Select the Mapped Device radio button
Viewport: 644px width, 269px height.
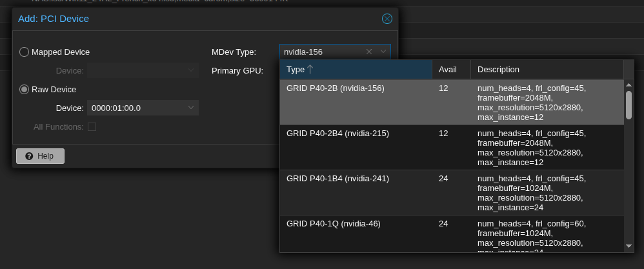[x=25, y=52]
